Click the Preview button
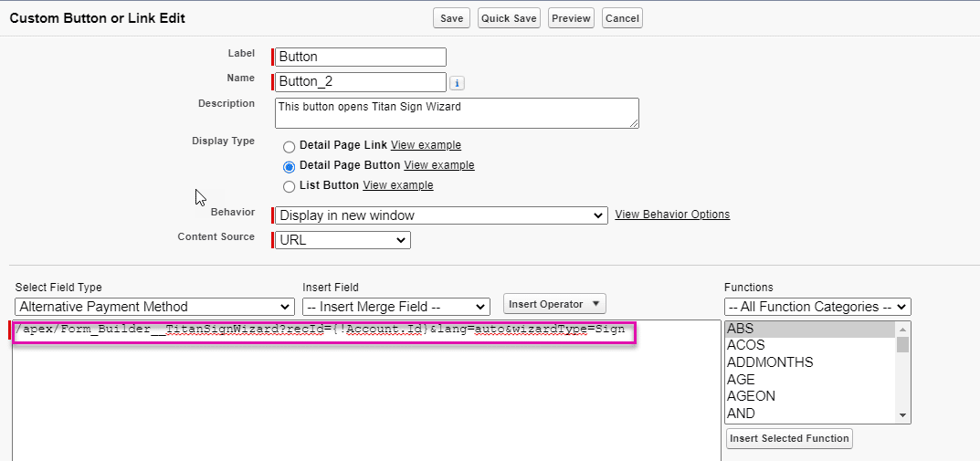Image resolution: width=980 pixels, height=461 pixels. coord(571,18)
